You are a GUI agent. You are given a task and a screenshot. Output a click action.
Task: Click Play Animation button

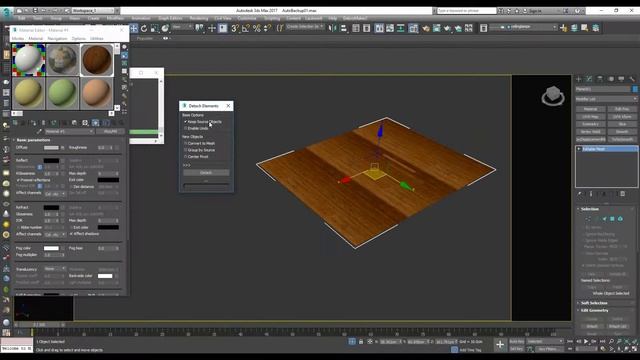pyautogui.click(x=586, y=341)
